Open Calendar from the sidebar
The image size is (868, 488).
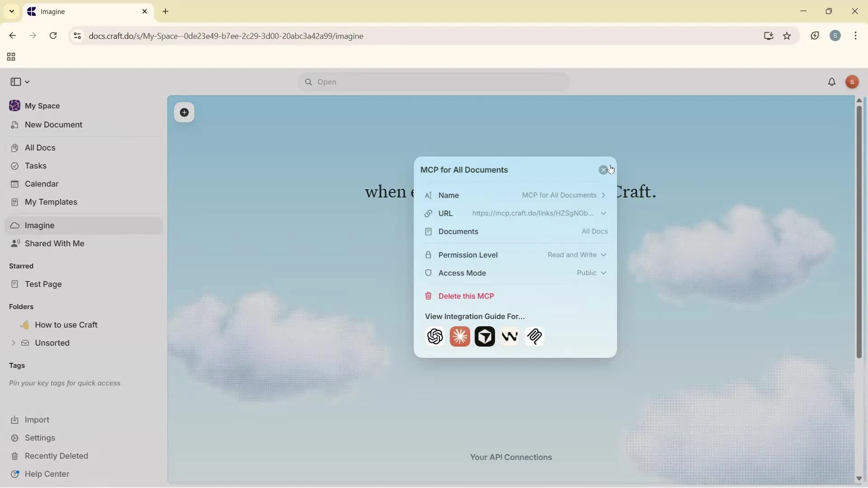[x=41, y=184]
